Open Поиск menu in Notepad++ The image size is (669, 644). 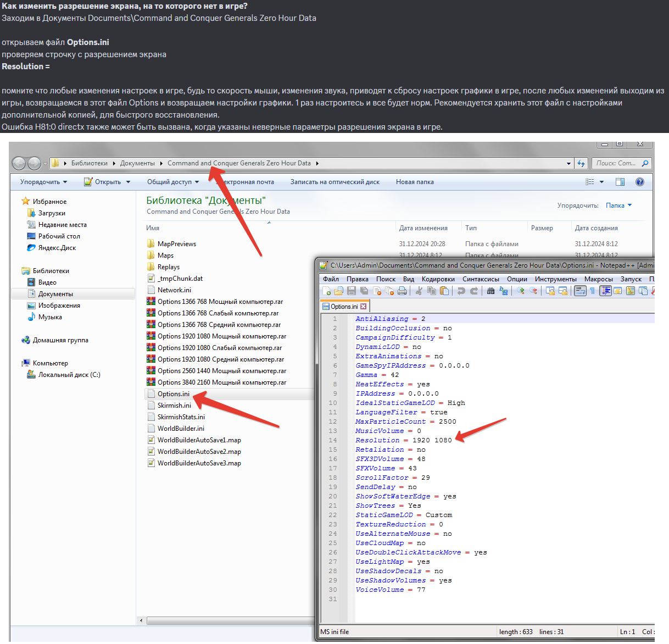click(386, 279)
